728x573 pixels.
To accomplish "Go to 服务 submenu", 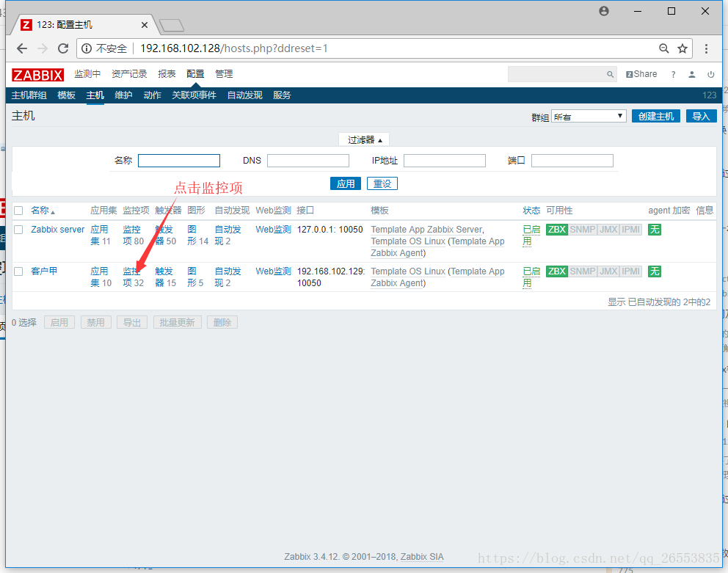I will coord(282,95).
